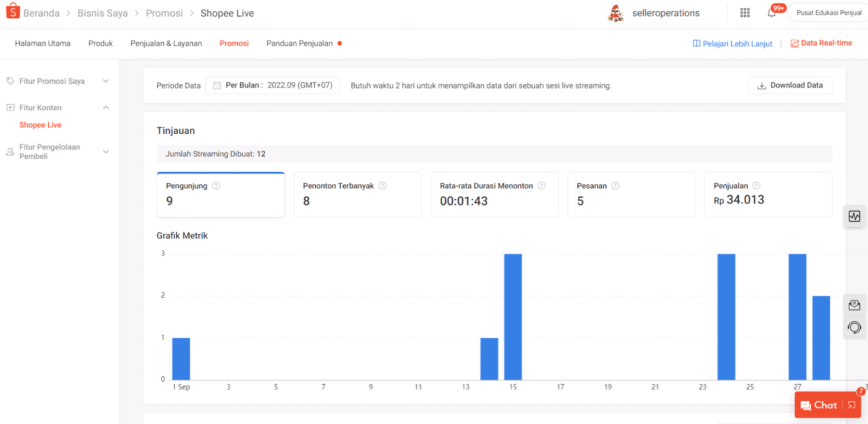Screen dimensions: 868x424
Task: Open the mail inbox icon on right edge
Action: [854, 305]
